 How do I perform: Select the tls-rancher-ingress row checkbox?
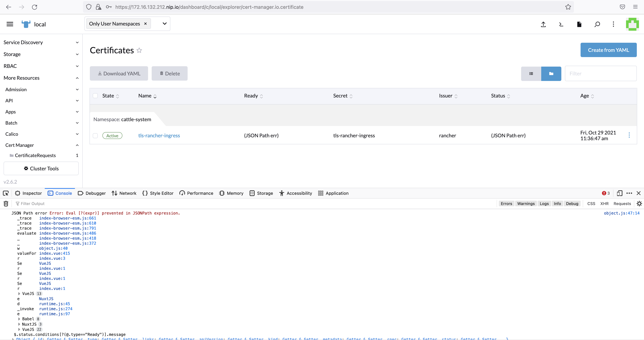coord(95,136)
